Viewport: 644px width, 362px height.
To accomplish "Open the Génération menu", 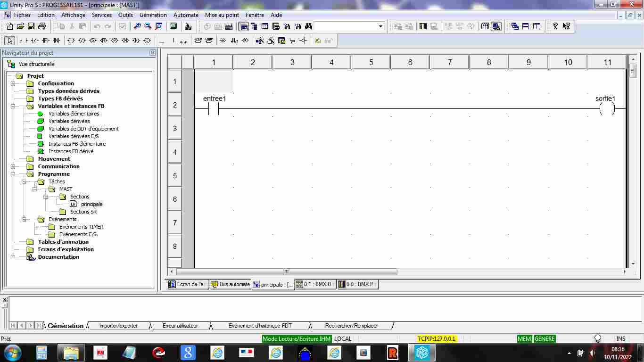I will pyautogui.click(x=153, y=15).
